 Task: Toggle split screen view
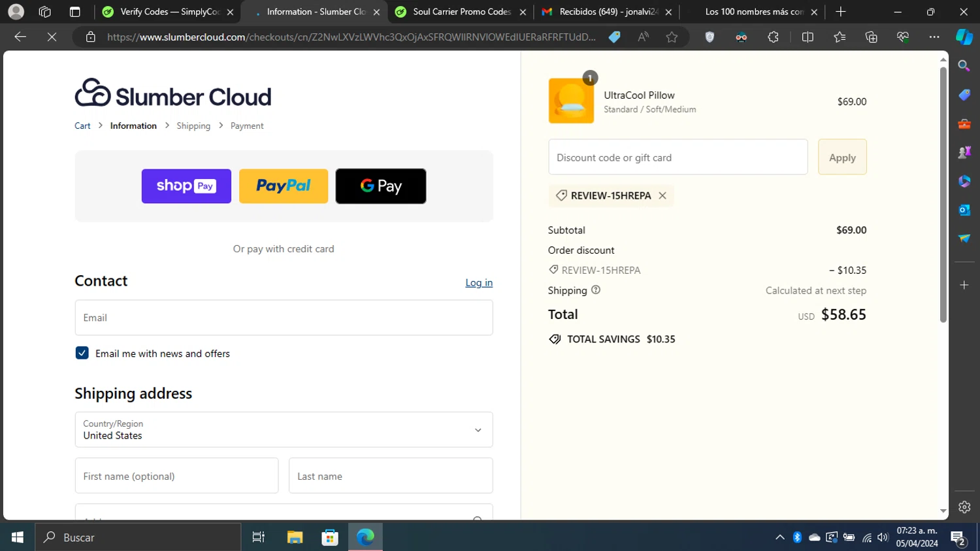pos(808,37)
